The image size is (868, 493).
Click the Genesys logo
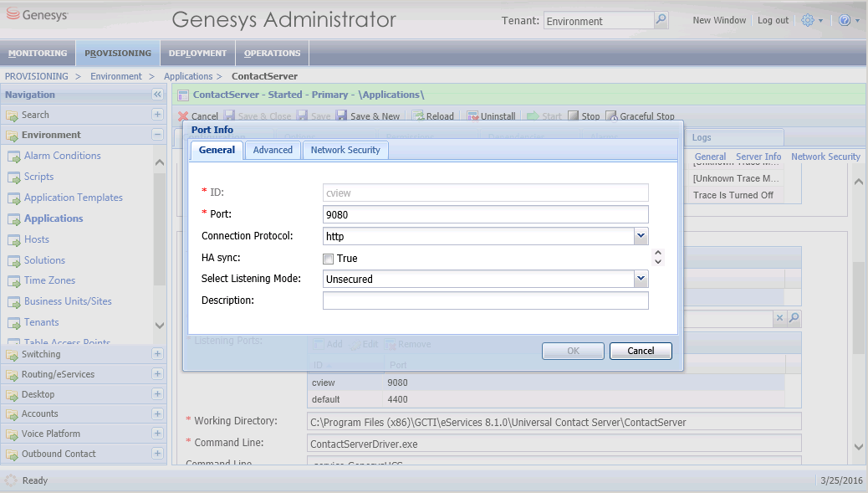37,15
